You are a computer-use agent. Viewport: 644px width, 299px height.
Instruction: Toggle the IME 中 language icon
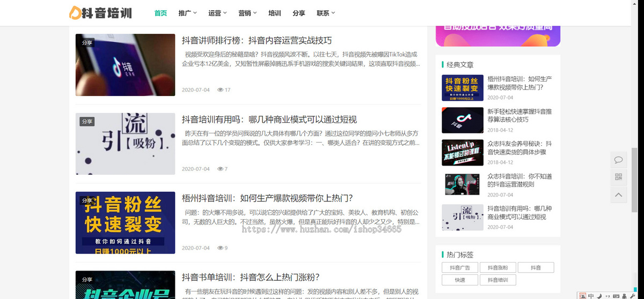pos(591,295)
